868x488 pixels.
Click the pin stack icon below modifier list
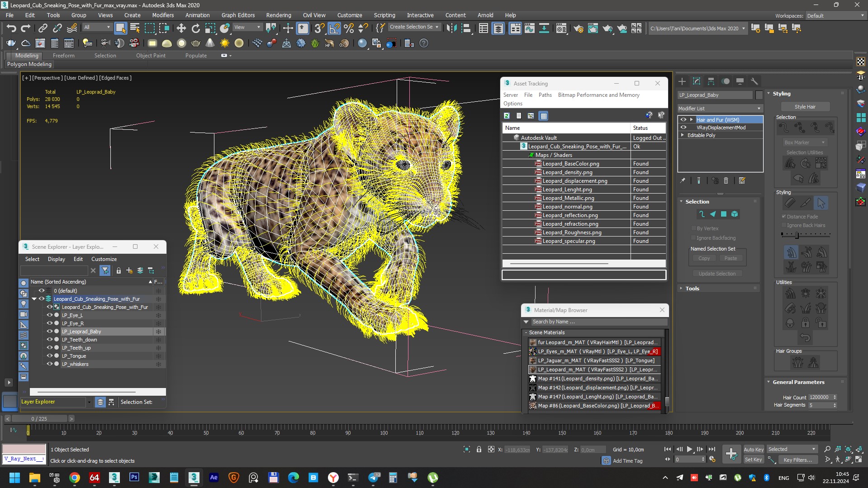click(x=683, y=180)
